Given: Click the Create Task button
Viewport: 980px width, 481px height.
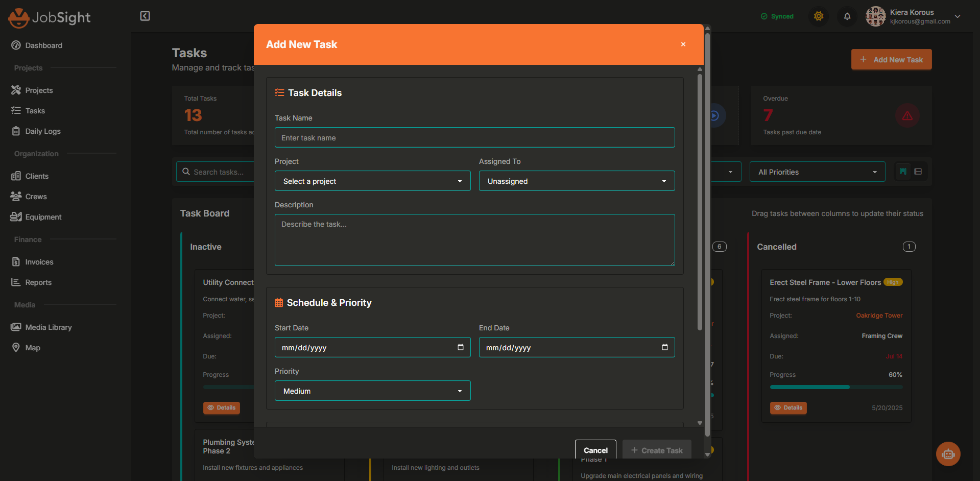Looking at the screenshot, I should point(657,450).
